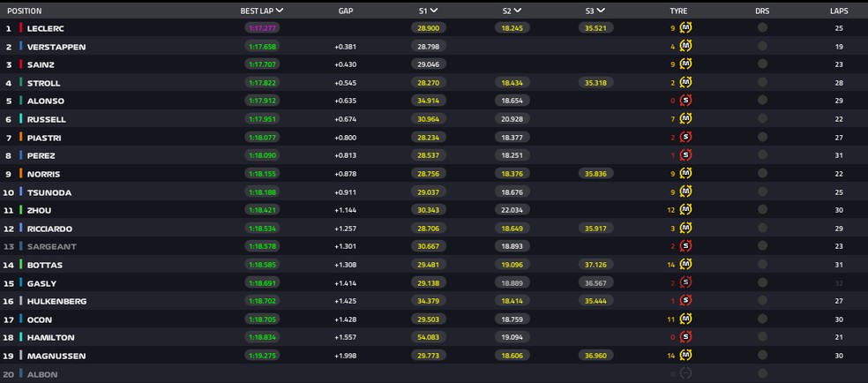Image resolution: width=868 pixels, height=383 pixels.
Task: Open the BEST LAP column dropdown
Action: click(280, 11)
